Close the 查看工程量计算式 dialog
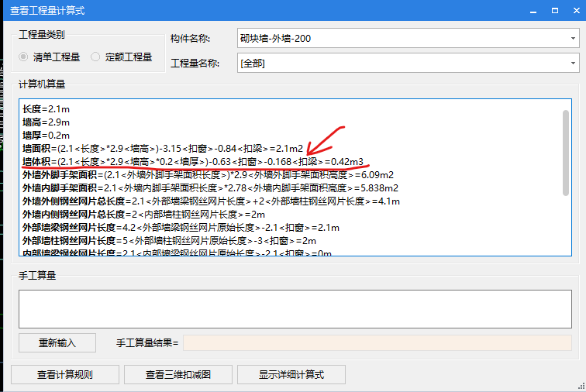This screenshot has width=586, height=392. coord(576,11)
